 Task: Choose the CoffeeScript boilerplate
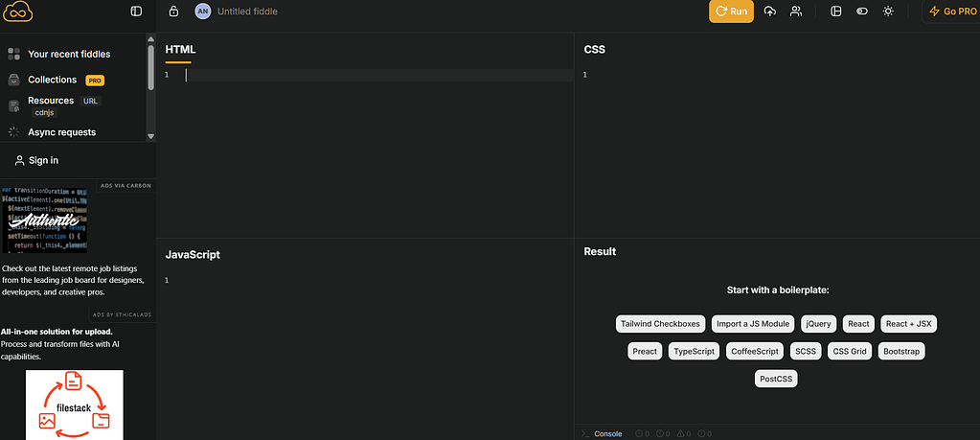pos(755,351)
